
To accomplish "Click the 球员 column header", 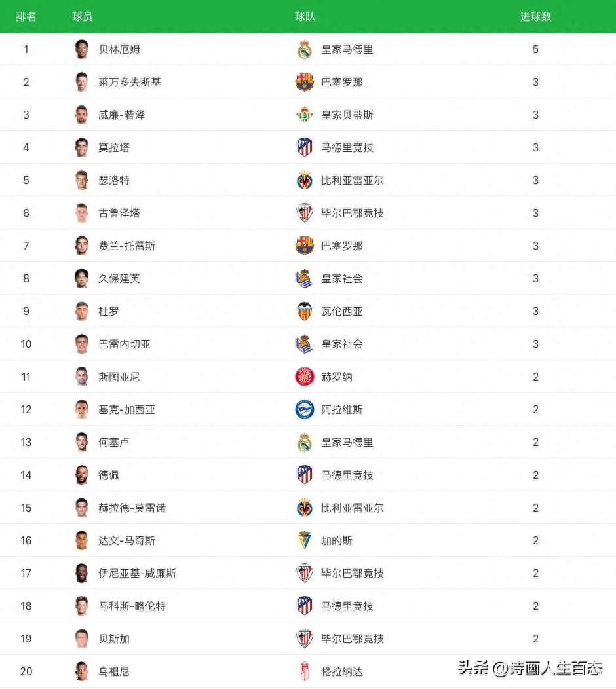I will [x=82, y=16].
